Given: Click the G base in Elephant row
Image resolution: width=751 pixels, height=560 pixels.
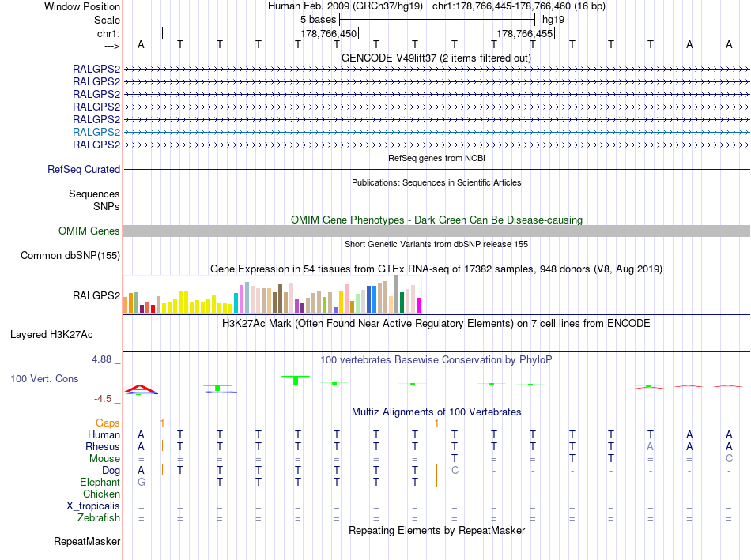Looking at the screenshot, I should pyautogui.click(x=141, y=482).
